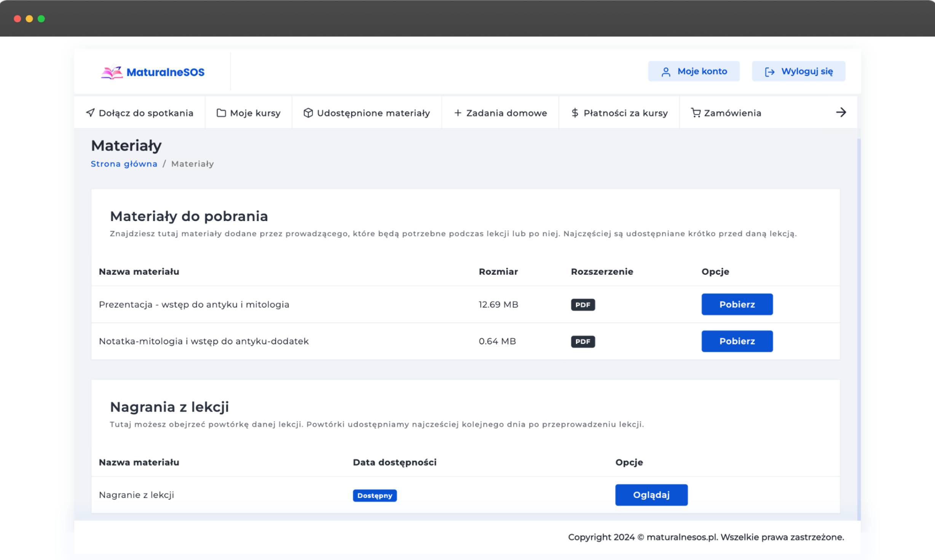935x560 pixels.
Task: Follow the Strona główna breadcrumb link
Action: 124,164
